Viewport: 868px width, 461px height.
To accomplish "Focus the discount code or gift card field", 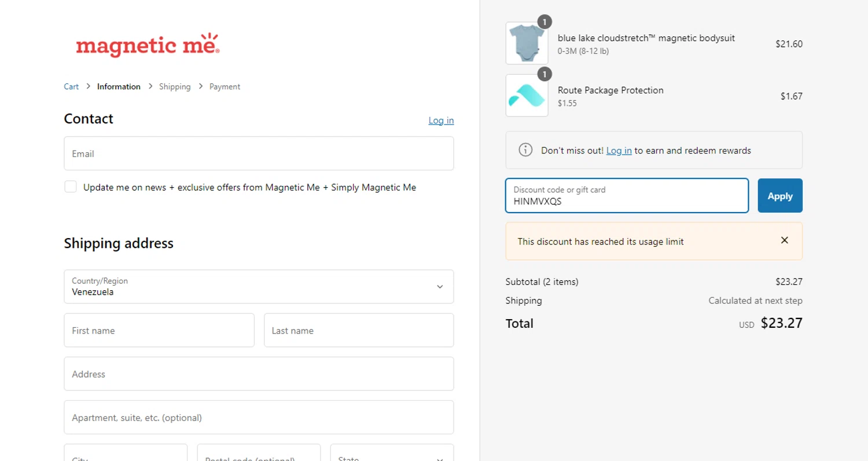I will pos(627,196).
